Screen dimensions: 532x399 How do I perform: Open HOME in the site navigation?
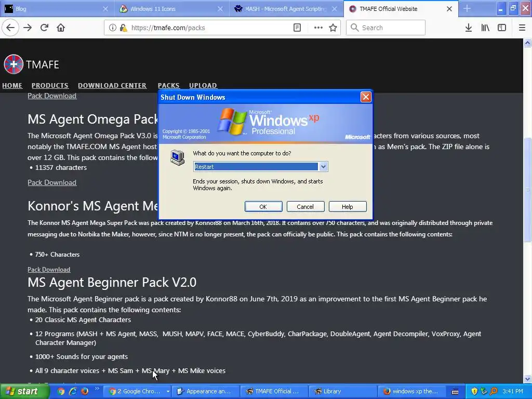[x=12, y=86]
